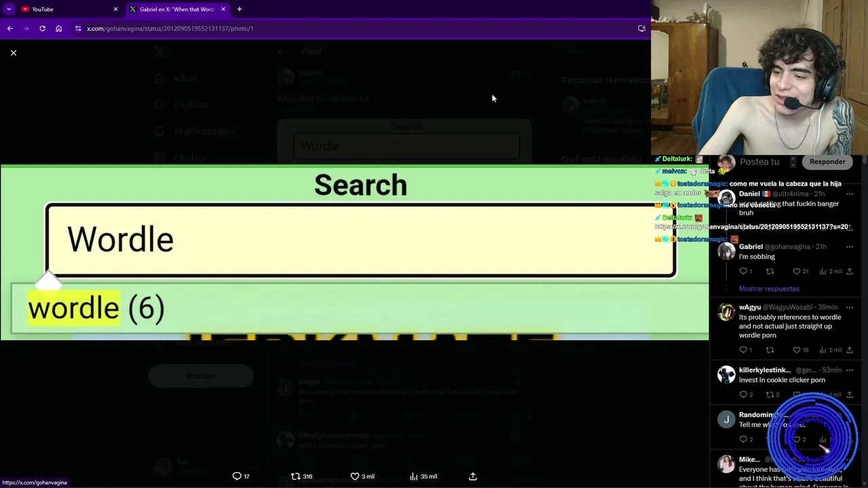Viewport: 868px width, 488px height.
Task: Repost wAgyu's wordle comment
Action: 770,350
